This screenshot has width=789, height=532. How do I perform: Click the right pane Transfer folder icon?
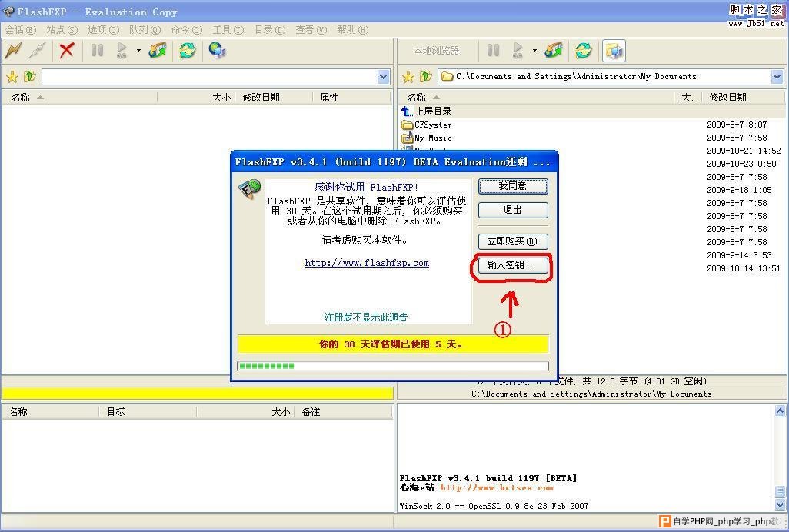(x=554, y=50)
